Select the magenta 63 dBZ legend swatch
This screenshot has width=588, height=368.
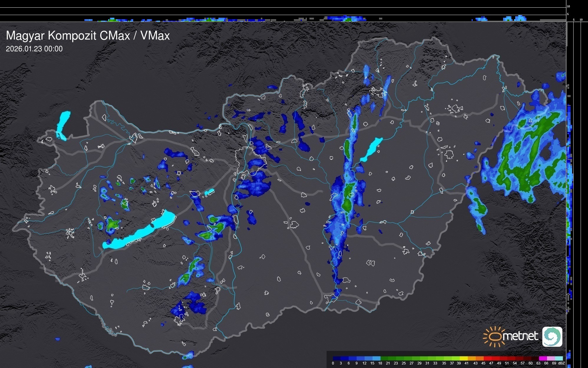[x=543, y=358]
